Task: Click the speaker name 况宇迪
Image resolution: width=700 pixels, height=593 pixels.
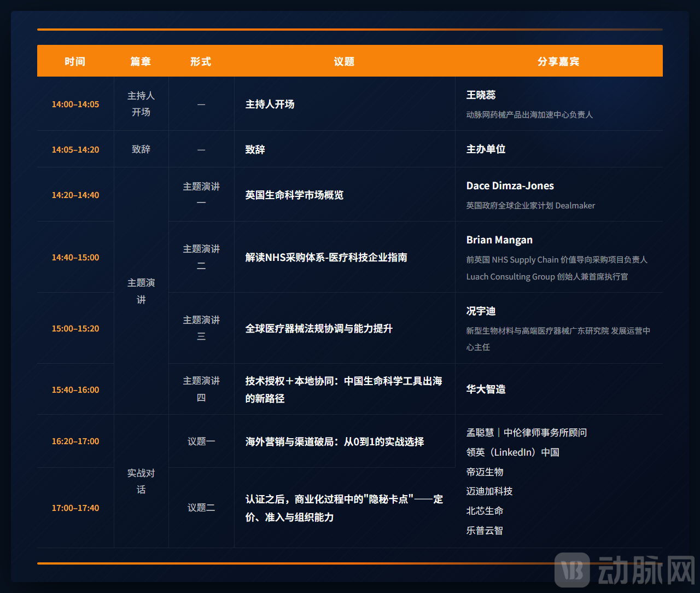Action: click(481, 311)
